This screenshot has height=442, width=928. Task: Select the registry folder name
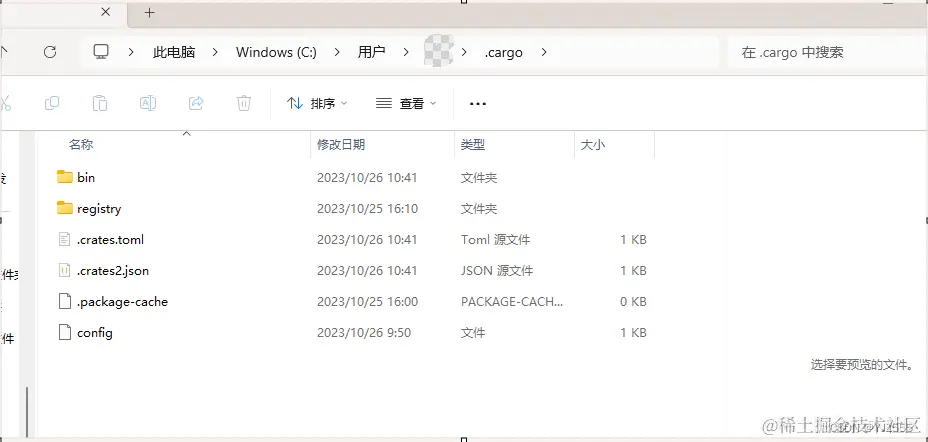(x=99, y=208)
